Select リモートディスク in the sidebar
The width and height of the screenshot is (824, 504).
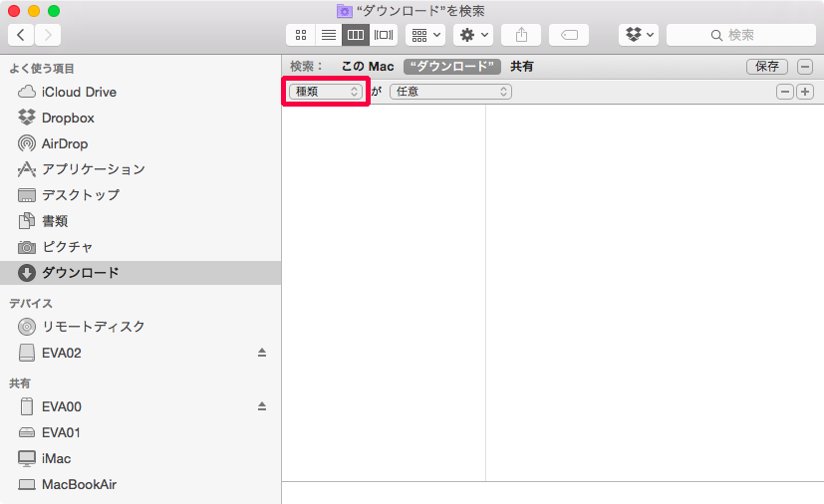140,327
